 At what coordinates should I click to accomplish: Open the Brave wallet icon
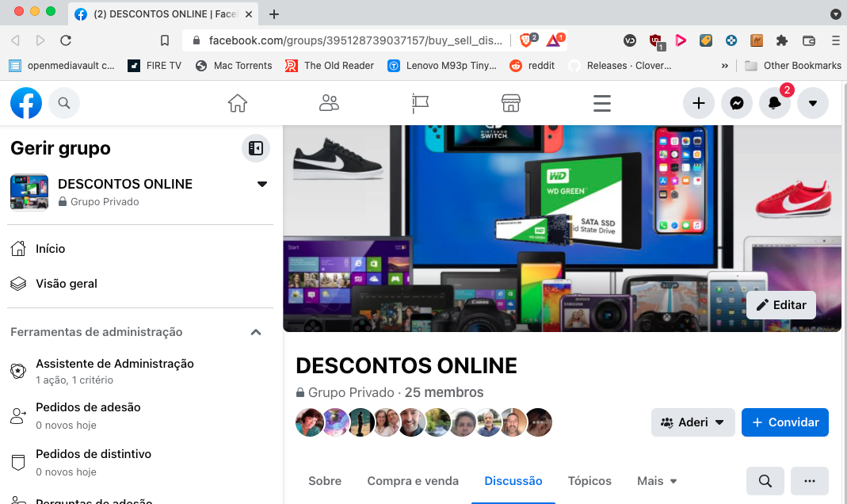click(809, 40)
